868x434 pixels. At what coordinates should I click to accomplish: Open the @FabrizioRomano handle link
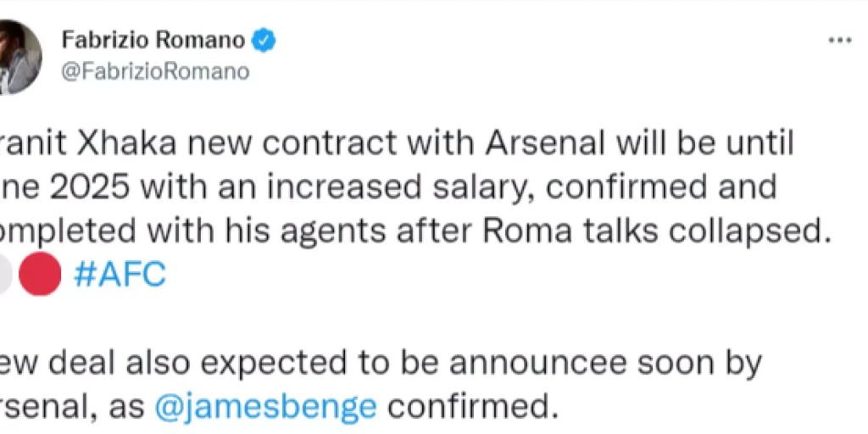coord(155,71)
